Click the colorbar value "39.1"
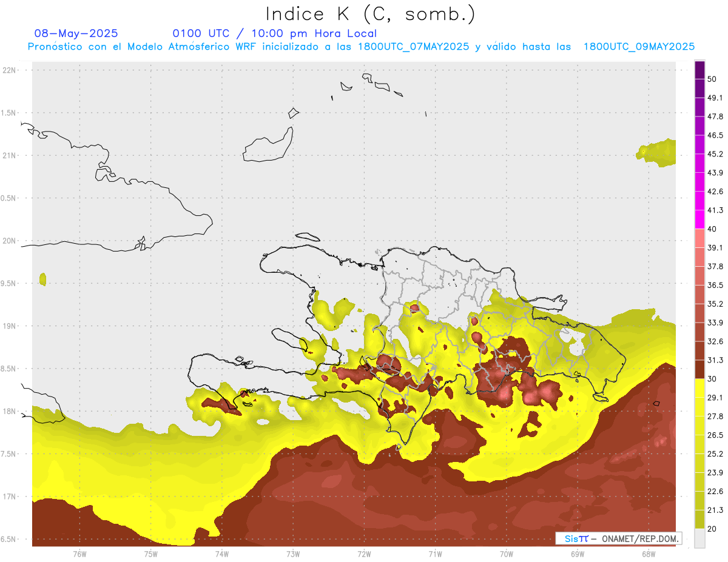This screenshot has height=562, width=728. [715, 248]
